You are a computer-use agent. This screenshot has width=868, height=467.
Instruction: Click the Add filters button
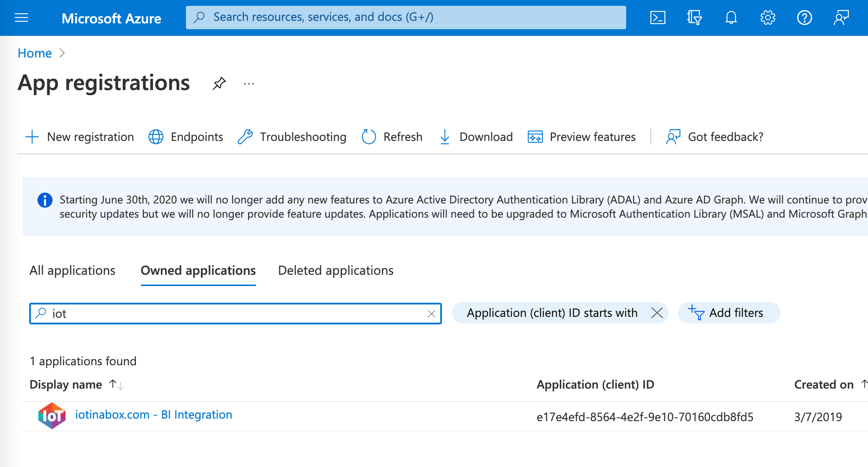click(x=726, y=313)
